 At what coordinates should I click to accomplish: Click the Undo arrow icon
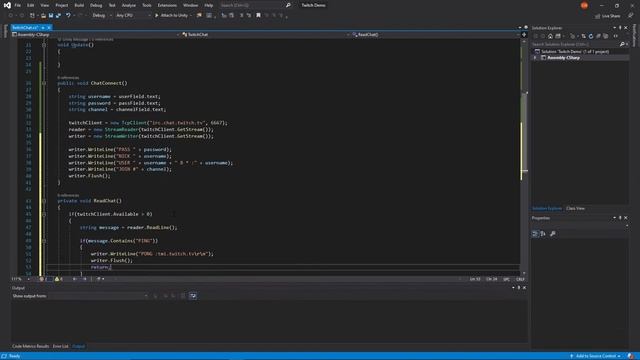68,16
